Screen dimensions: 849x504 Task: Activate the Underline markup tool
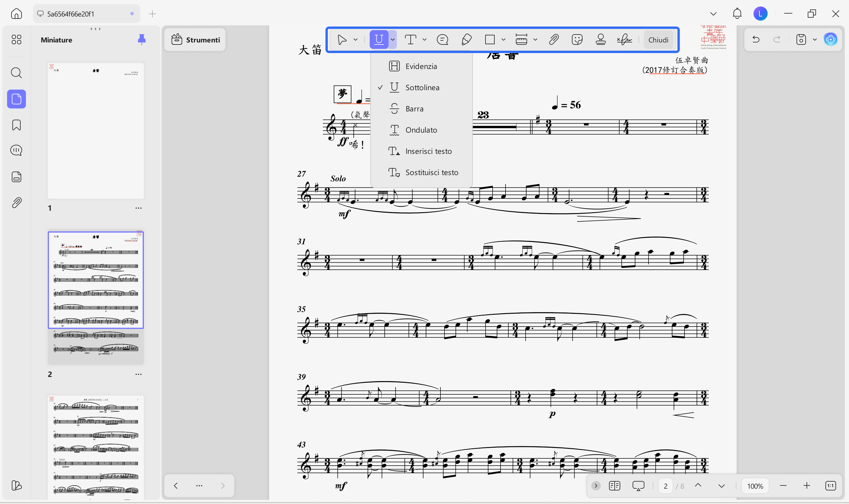pyautogui.click(x=379, y=40)
